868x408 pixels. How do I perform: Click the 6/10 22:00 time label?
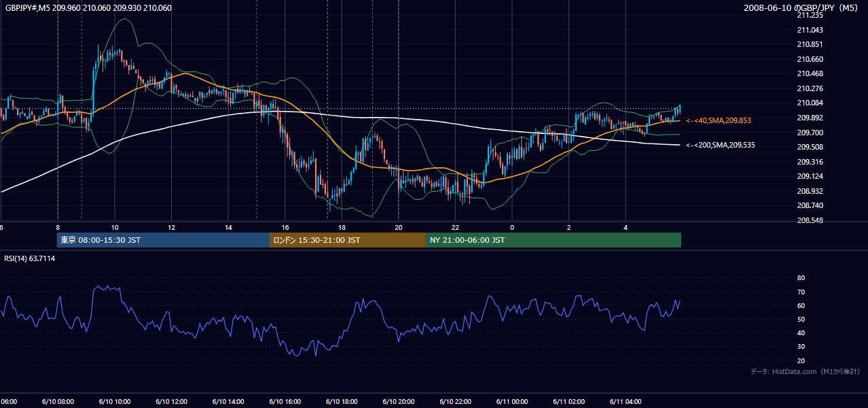(454, 402)
